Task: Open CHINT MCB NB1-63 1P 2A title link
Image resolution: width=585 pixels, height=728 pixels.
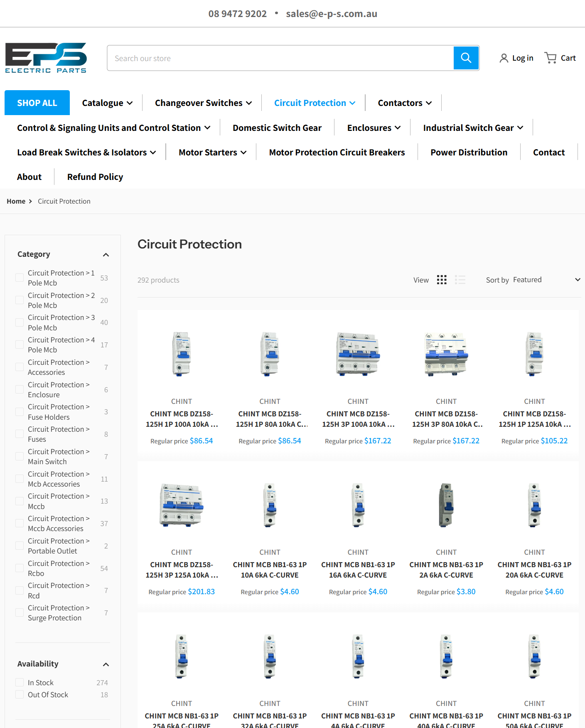Action: coord(446,570)
